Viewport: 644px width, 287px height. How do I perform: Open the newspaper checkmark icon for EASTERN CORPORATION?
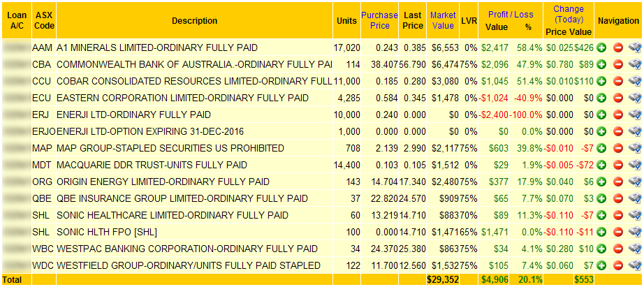(634, 98)
